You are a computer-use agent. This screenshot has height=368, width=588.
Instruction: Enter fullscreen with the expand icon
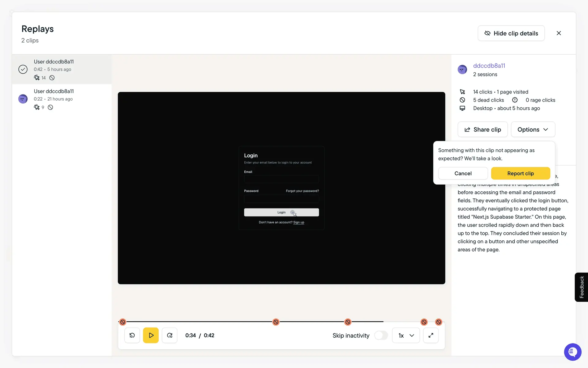coord(431,335)
